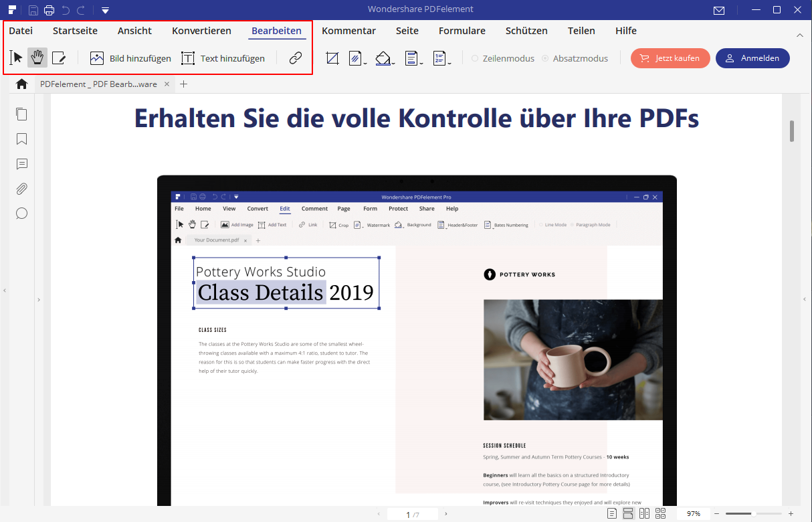
Task: Open the Attachments paperclip panel
Action: 21,189
